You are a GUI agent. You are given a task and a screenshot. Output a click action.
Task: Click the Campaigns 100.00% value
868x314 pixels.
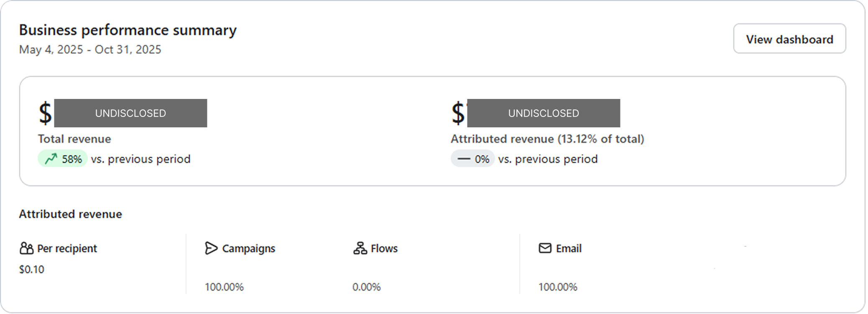[224, 287]
